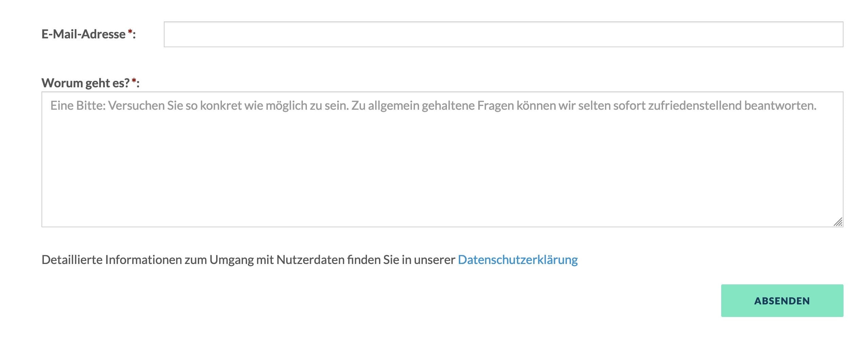Click the word 'Informationen' in the privacy sentence
868x354 pixels.
(x=143, y=260)
